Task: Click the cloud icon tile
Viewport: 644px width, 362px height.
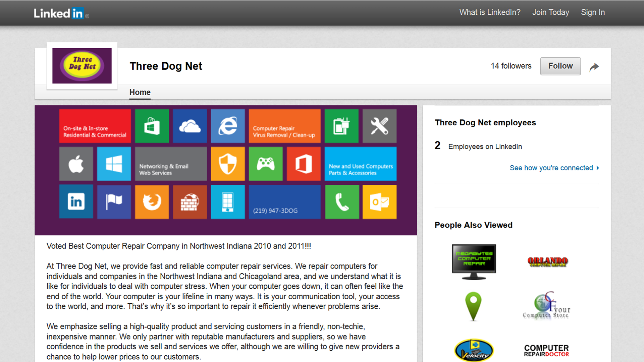Action: (x=190, y=126)
